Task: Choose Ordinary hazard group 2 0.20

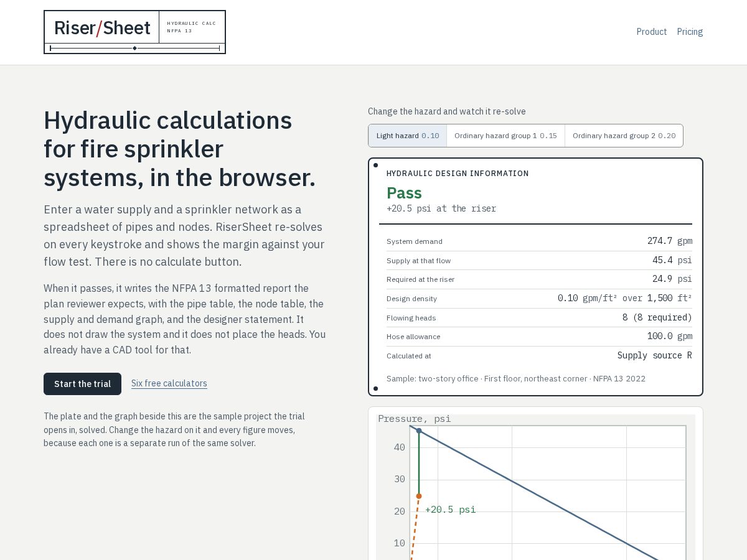Action: point(624,136)
